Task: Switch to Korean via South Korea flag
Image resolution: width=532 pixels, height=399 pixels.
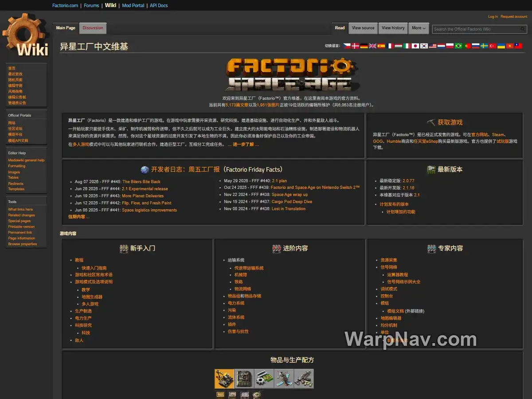Action: click(x=424, y=46)
